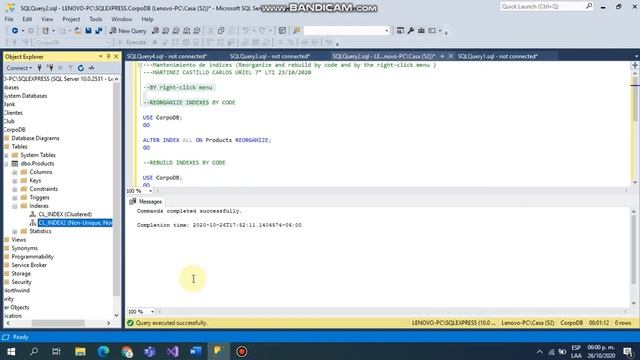This screenshot has height=360, width=640.
Task: Click the New Query toolbar button
Action: (x=128, y=31)
